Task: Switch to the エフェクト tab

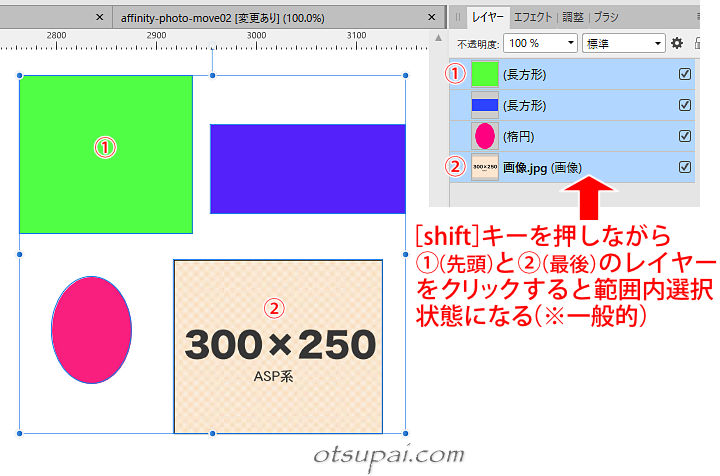Action: (x=533, y=17)
